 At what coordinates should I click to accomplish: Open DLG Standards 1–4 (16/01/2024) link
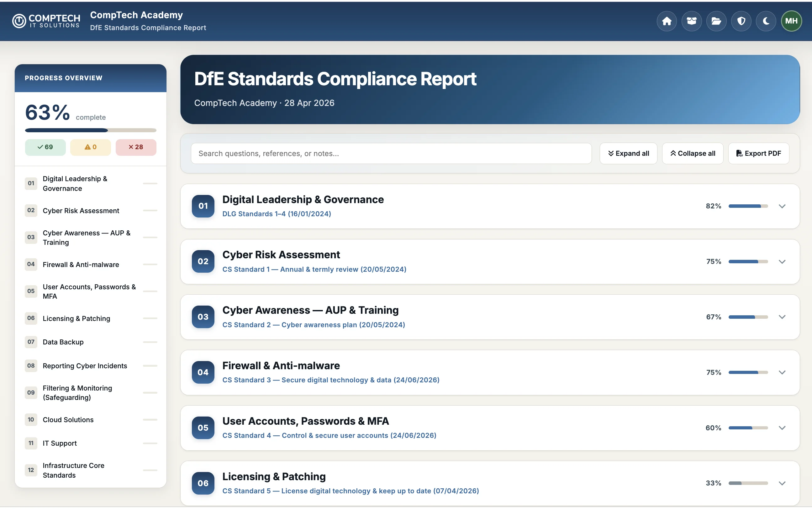pos(277,214)
